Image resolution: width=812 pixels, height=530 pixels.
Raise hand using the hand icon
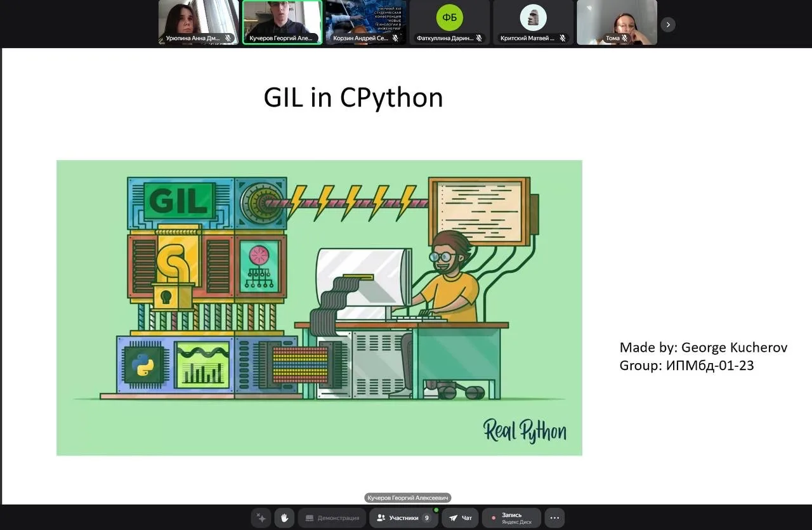(284, 518)
